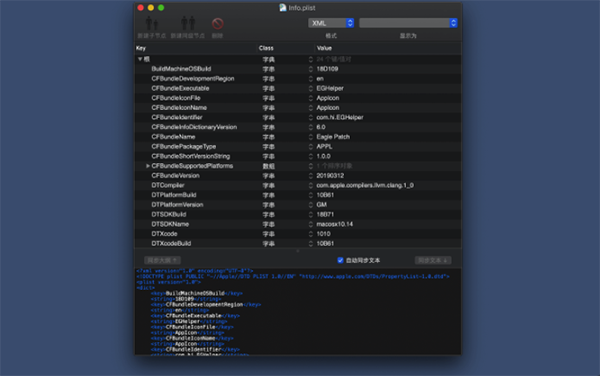This screenshot has height=376, width=600.
Task: Select the CFBundlePackageType key
Action: pos(183,146)
